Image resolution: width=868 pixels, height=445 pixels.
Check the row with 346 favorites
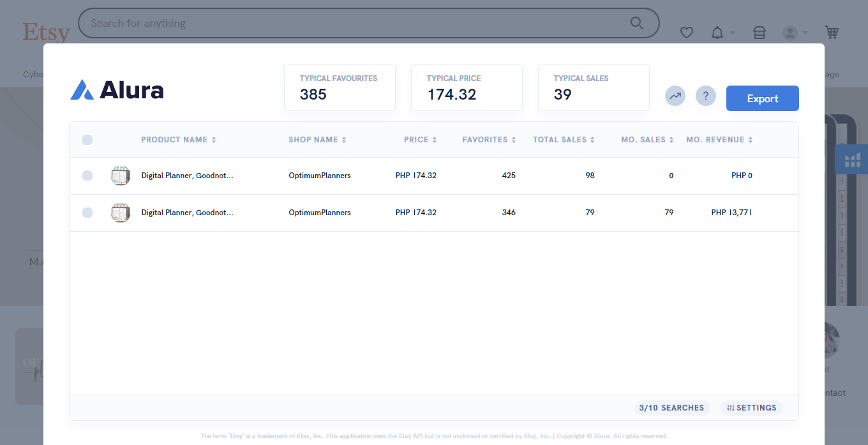(x=87, y=213)
